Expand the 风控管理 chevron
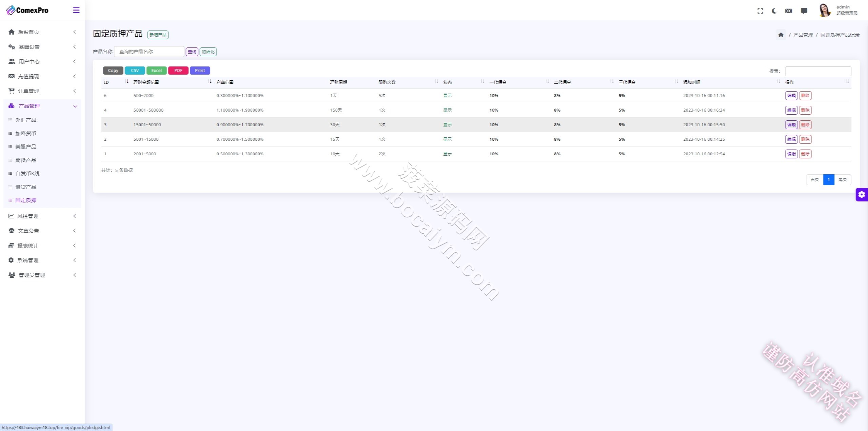 click(75, 216)
